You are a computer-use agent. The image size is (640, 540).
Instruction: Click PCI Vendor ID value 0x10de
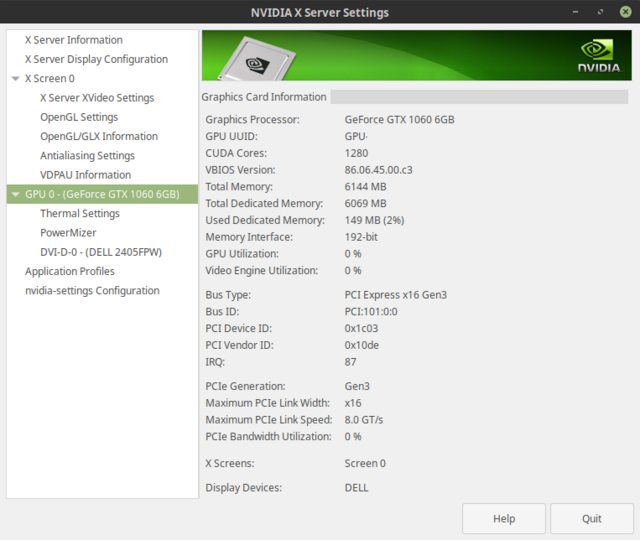pyautogui.click(x=362, y=345)
